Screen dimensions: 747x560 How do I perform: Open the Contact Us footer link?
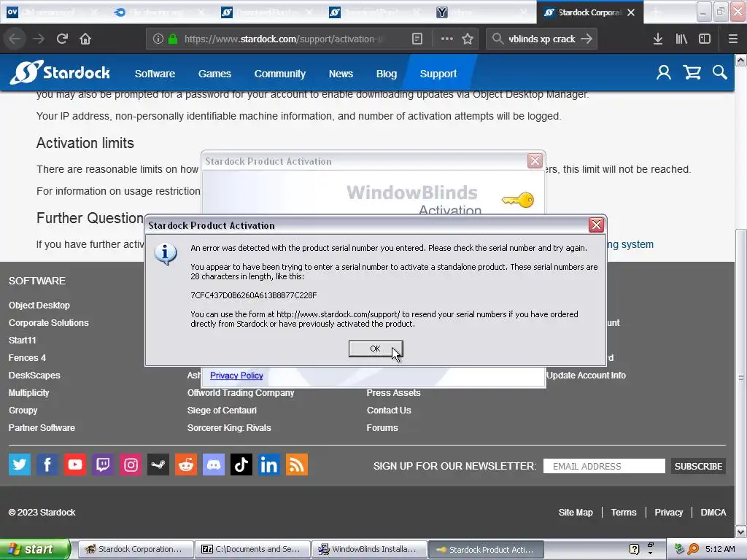pyautogui.click(x=389, y=410)
